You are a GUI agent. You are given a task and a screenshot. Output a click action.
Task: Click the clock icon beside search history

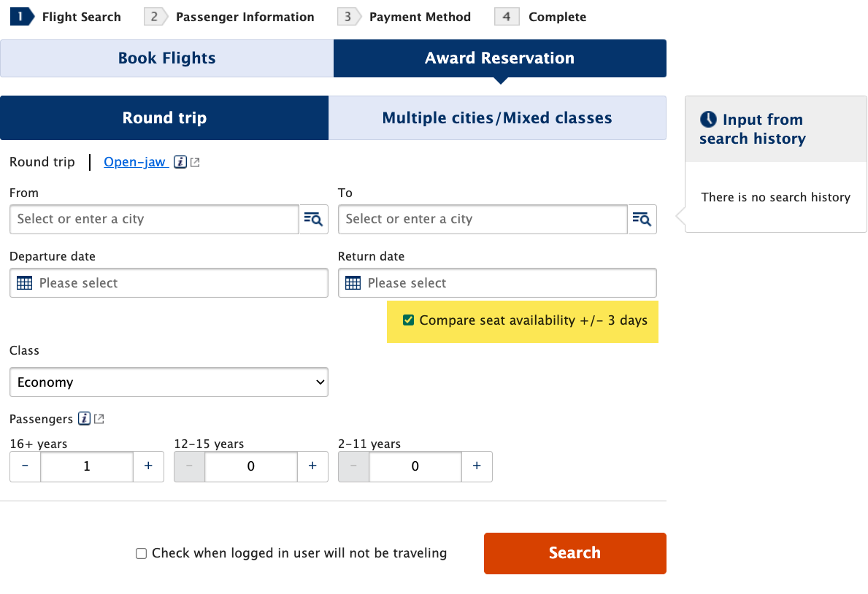[708, 119]
